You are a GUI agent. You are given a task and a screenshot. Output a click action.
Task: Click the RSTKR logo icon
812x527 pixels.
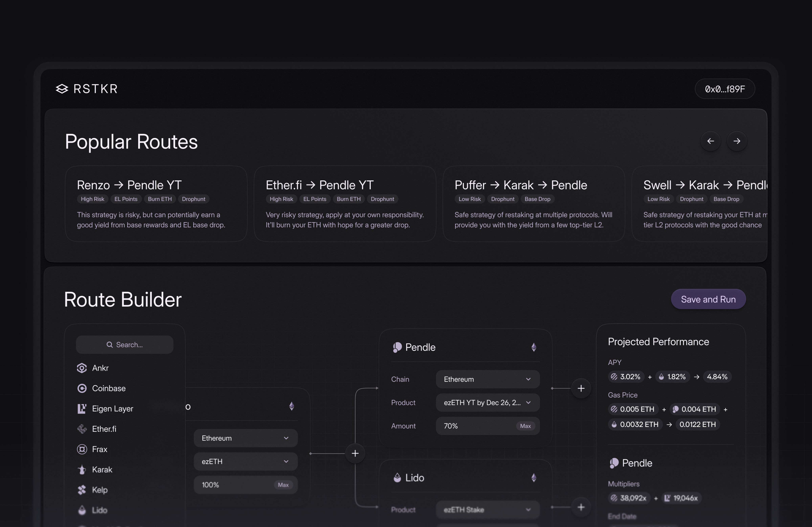(62, 89)
